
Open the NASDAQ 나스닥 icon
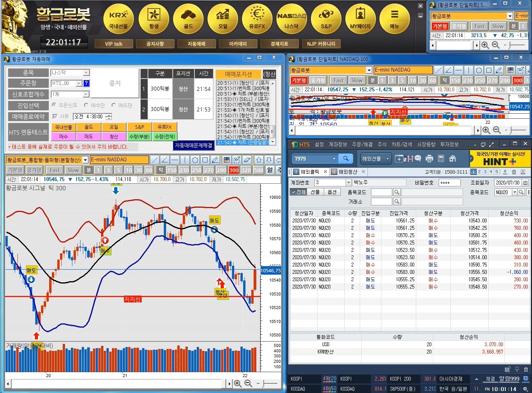pyautogui.click(x=292, y=19)
